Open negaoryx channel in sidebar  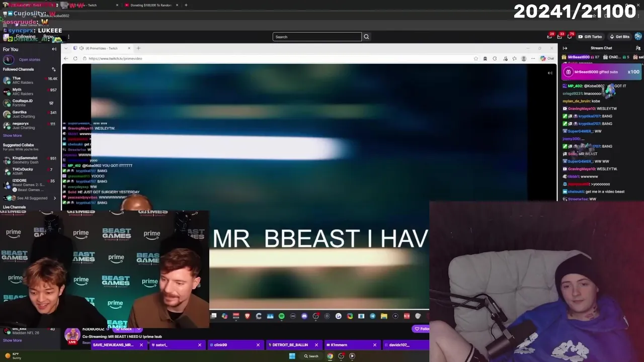[30, 125]
